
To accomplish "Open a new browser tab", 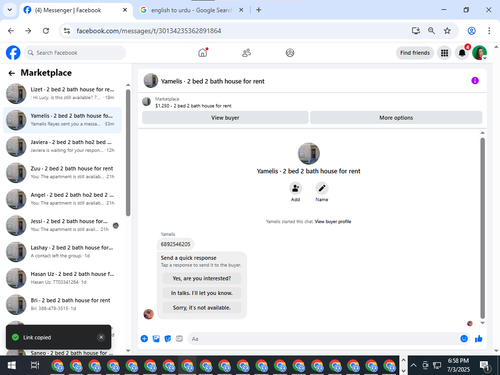I will coord(259,10).
